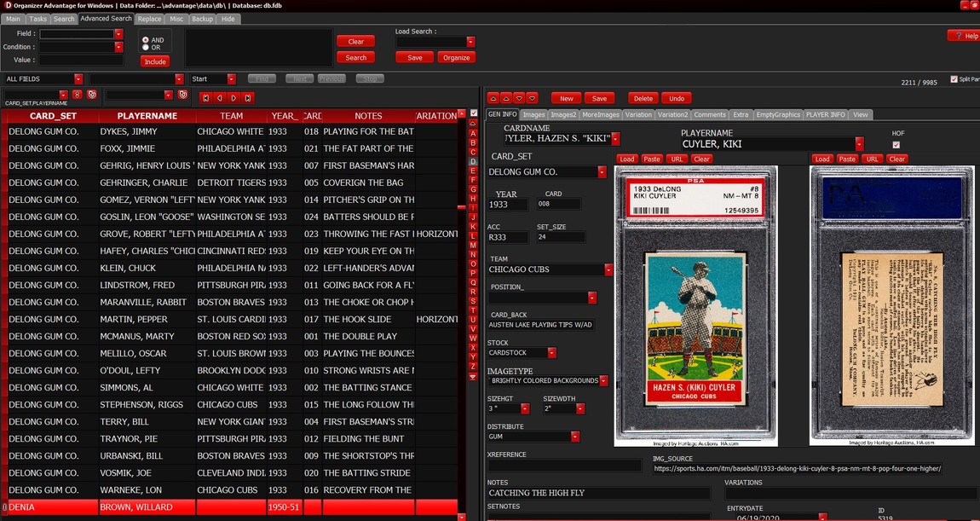
Task: Click the Kiki Cuyler card front image
Action: click(695, 305)
